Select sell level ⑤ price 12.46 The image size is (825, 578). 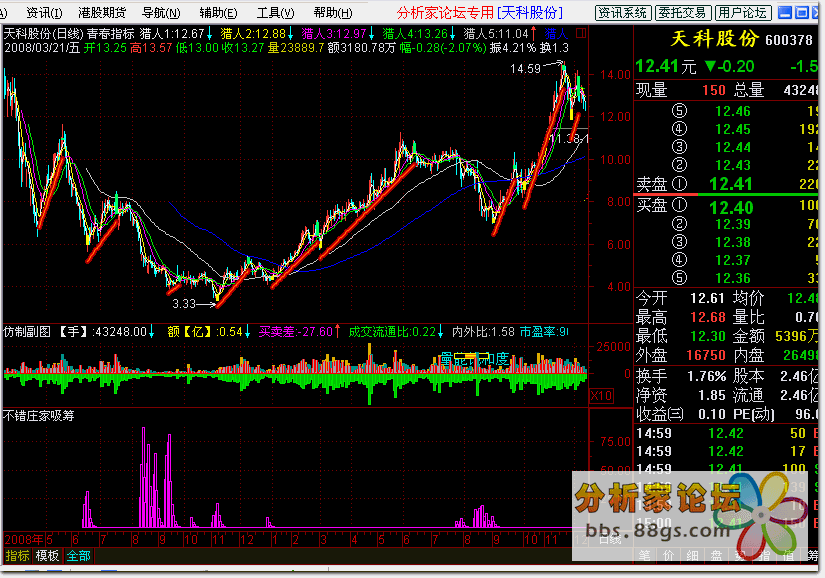pyautogui.click(x=733, y=111)
